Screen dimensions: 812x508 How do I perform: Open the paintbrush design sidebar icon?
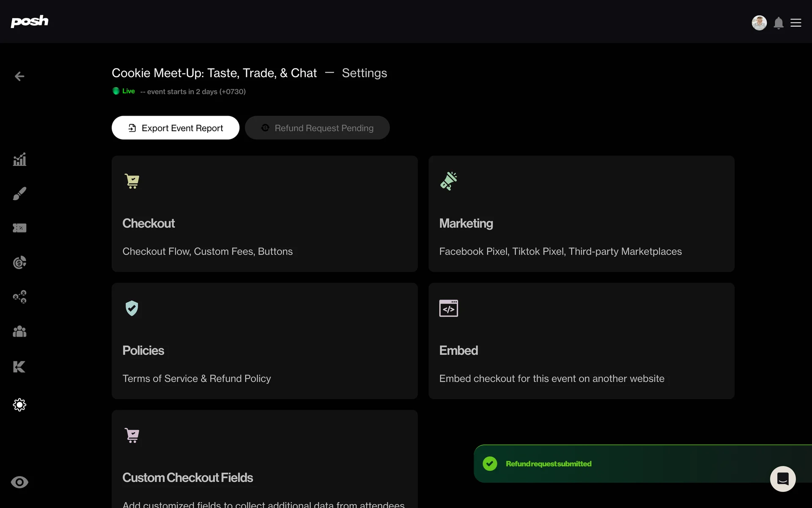click(19, 193)
